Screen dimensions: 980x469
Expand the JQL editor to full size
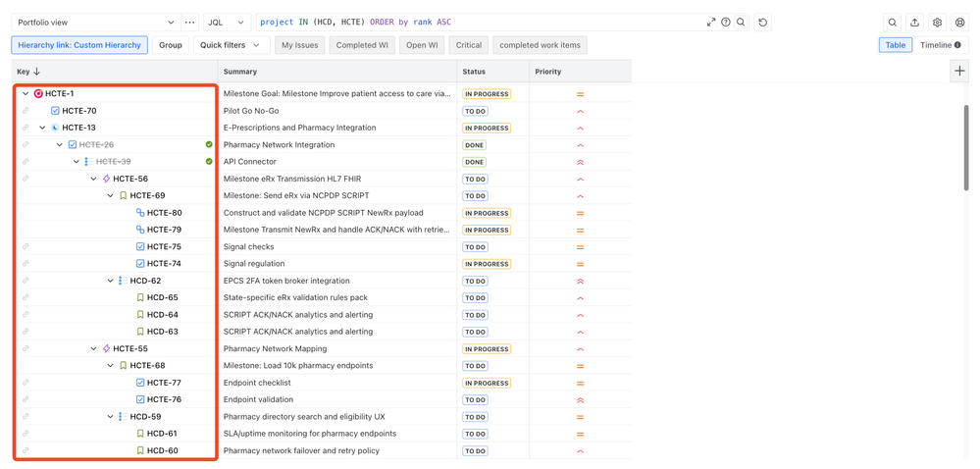(711, 23)
